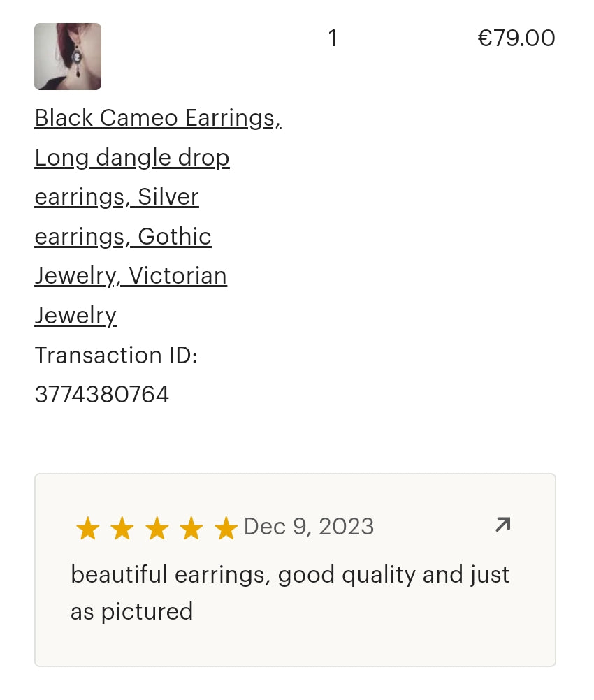Open the "Black Cameo Earrings" product link

click(x=158, y=118)
